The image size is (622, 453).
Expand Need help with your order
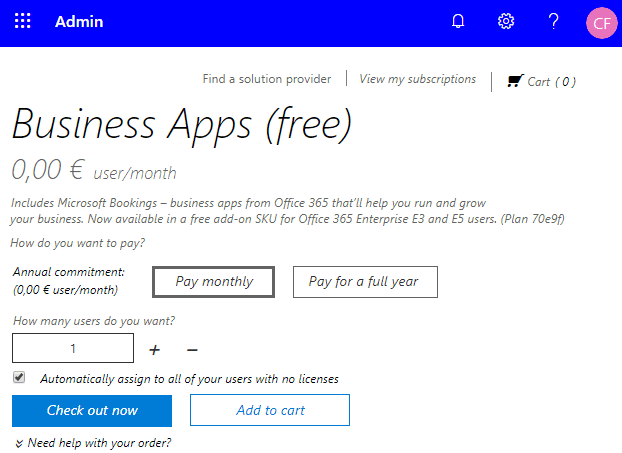93,443
